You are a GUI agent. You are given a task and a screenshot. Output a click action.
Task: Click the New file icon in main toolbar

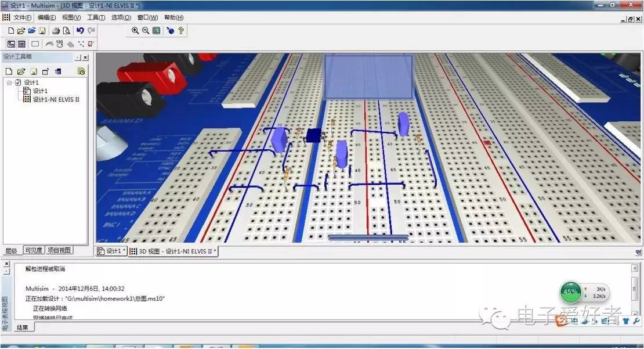click(x=11, y=30)
